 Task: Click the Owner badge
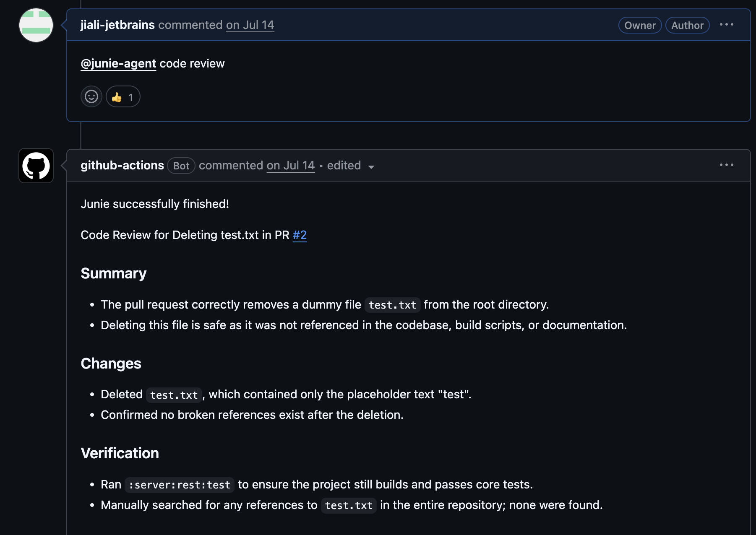[640, 25]
